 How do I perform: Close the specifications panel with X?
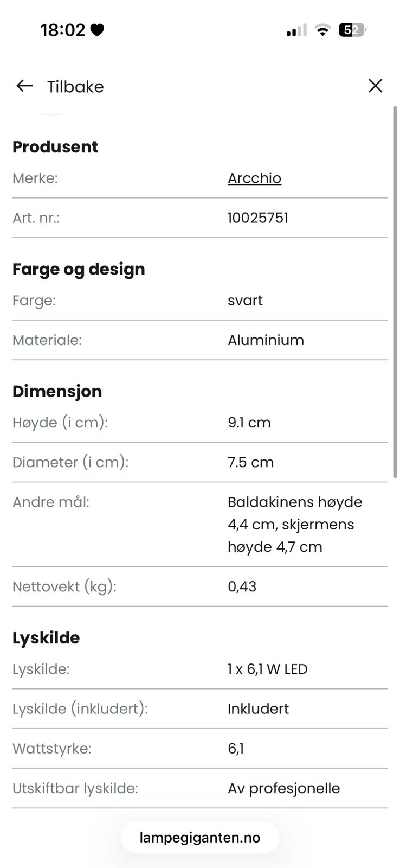375,86
